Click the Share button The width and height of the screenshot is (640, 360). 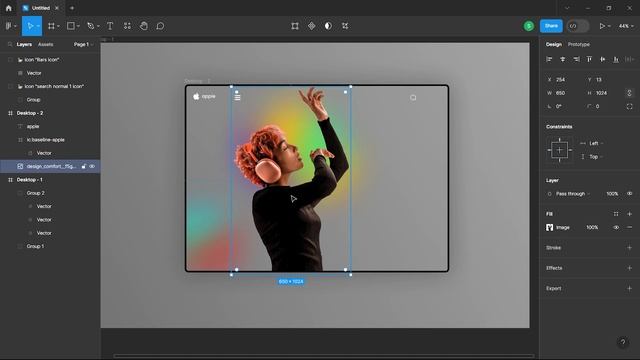point(551,26)
